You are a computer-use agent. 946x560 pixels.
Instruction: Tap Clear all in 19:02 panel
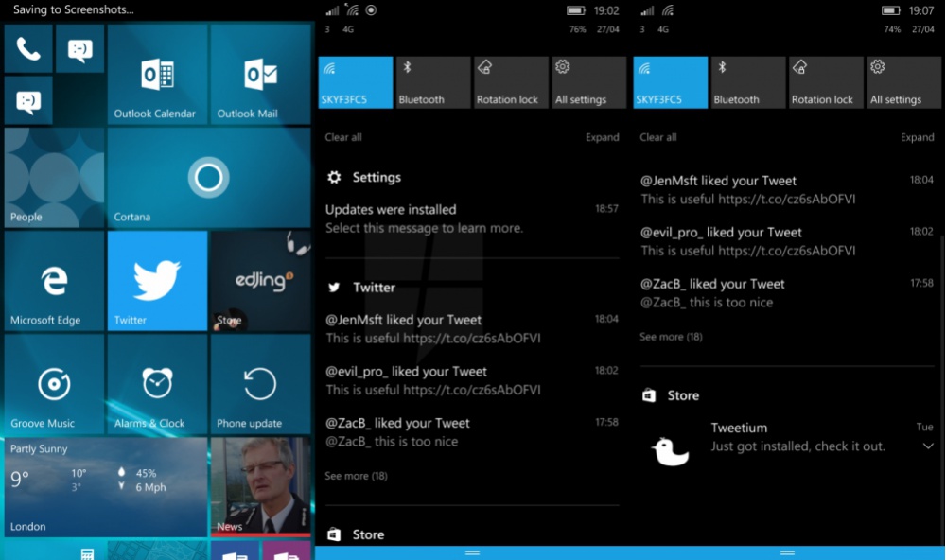coord(343,137)
